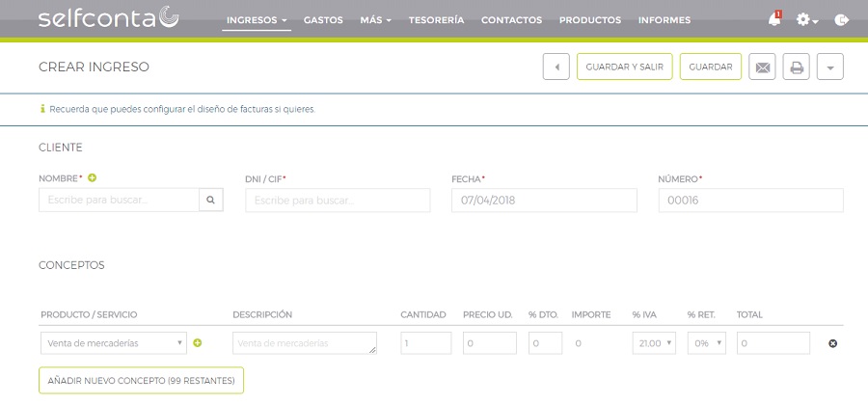
Task: Send the invoice by email icon
Action: [762, 67]
